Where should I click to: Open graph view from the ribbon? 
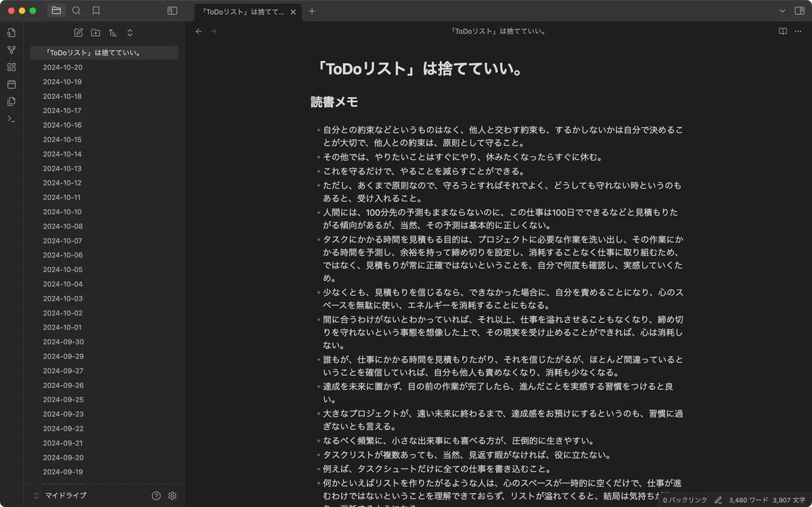click(12, 50)
